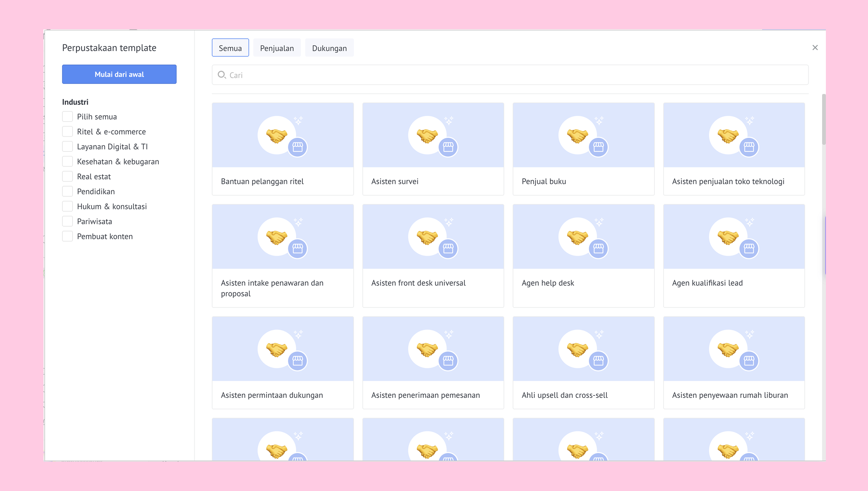Image resolution: width=868 pixels, height=491 pixels.
Task: Click store badge on Asisten penjualan toko teknologi
Action: coord(749,147)
